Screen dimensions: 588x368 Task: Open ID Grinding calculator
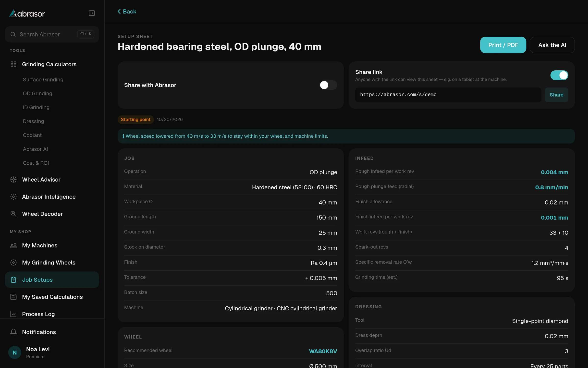36,107
